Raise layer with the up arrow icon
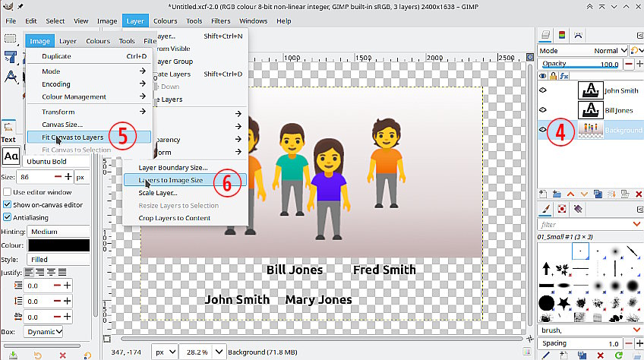Screen dimensions: 644x360 570,194
